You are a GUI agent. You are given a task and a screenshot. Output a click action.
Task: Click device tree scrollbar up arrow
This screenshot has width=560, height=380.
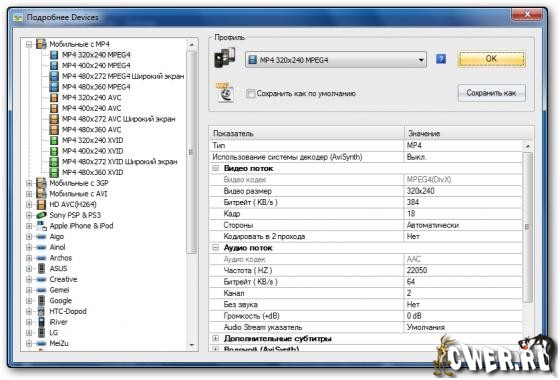click(x=192, y=45)
